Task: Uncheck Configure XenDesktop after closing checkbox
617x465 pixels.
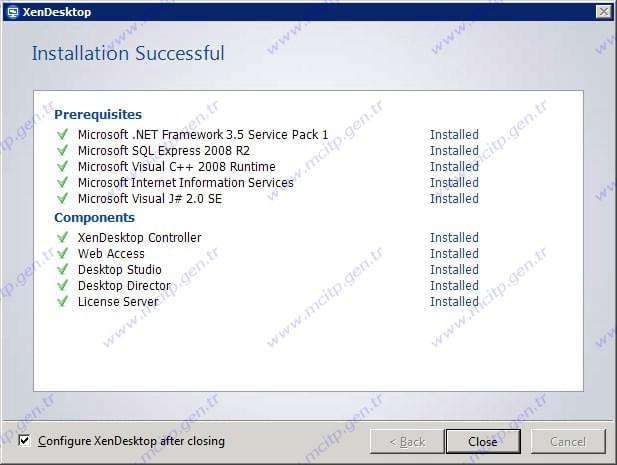Action: [x=24, y=441]
